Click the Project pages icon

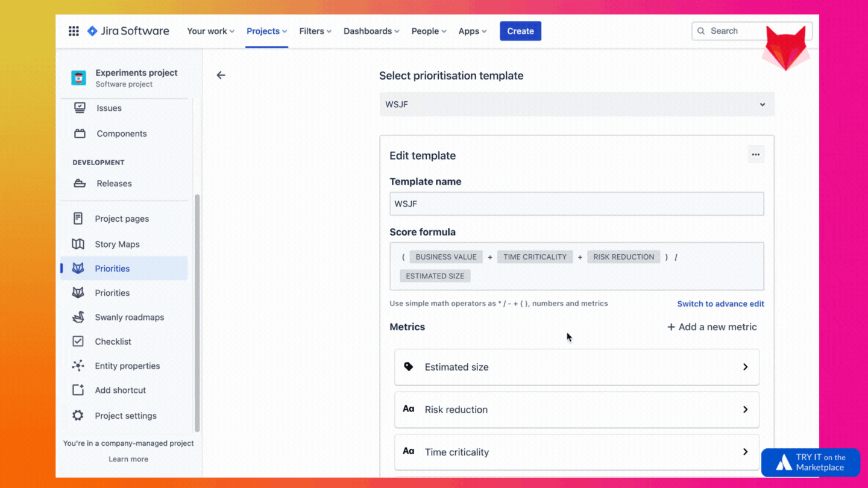pos(78,219)
